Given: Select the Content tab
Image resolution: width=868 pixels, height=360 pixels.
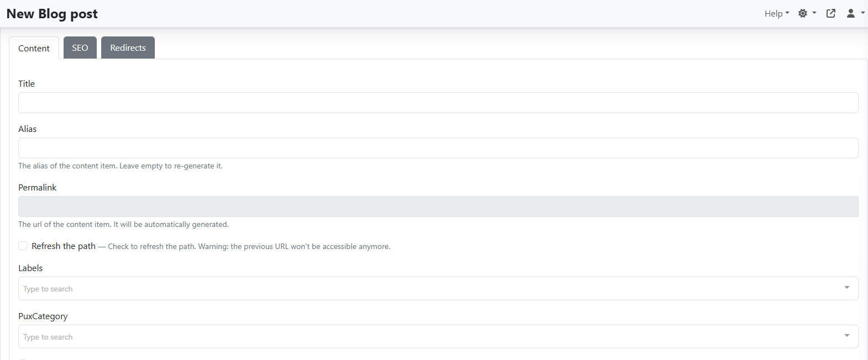Looking at the screenshot, I should (34, 48).
